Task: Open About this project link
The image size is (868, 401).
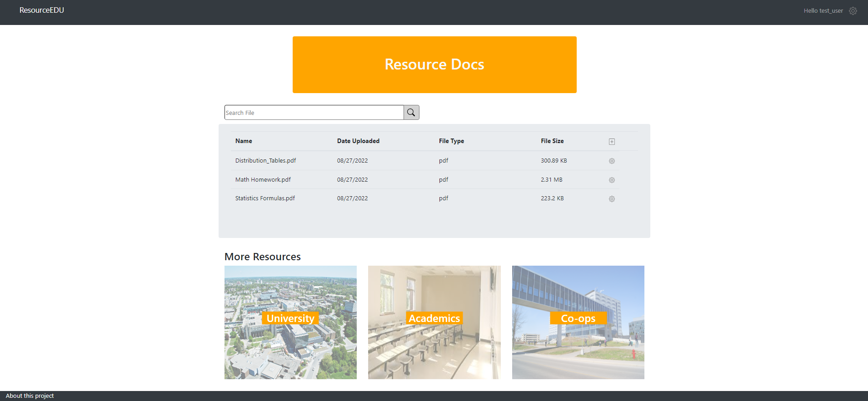Action: (x=30, y=396)
